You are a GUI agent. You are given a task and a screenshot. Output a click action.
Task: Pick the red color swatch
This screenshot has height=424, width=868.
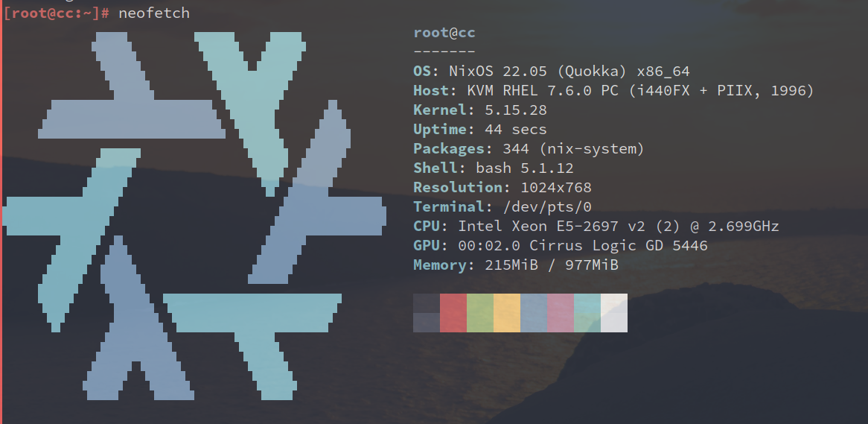(x=453, y=312)
